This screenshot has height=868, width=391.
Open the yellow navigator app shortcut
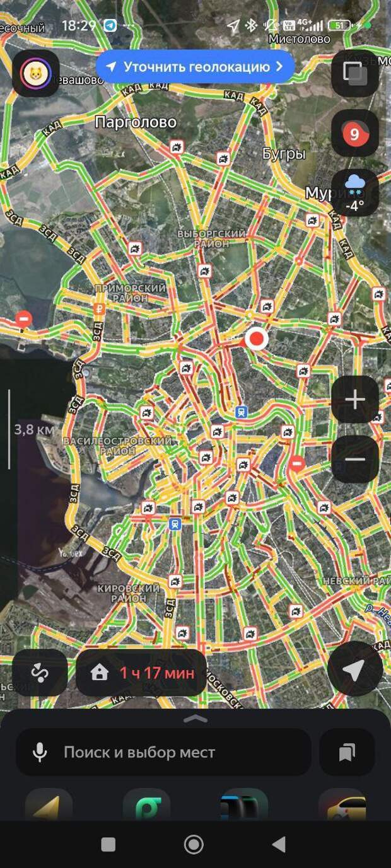[49, 804]
